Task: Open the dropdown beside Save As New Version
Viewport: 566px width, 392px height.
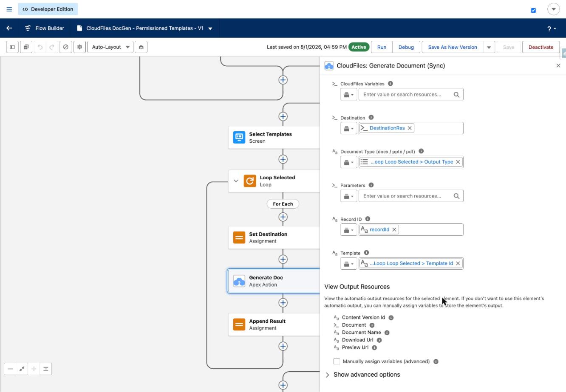Action: point(489,47)
